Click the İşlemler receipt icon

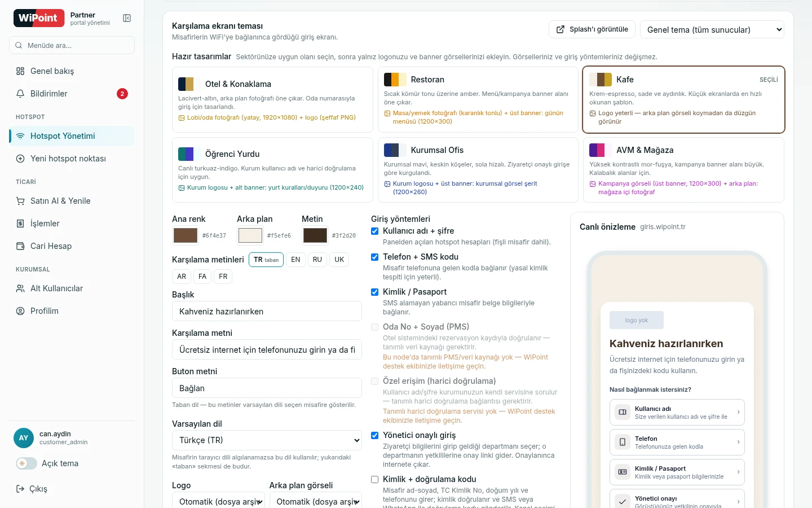coord(20,224)
